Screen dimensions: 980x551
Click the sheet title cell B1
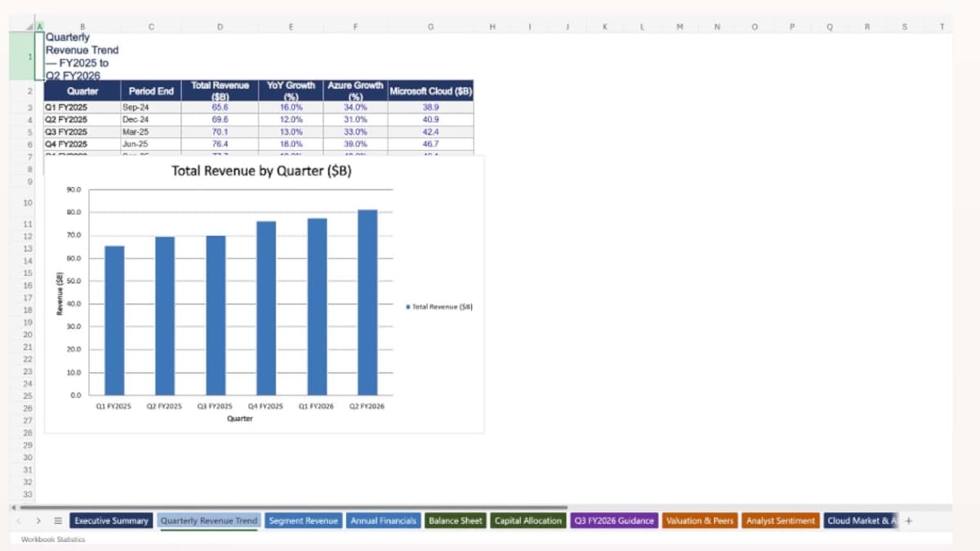pos(82,56)
